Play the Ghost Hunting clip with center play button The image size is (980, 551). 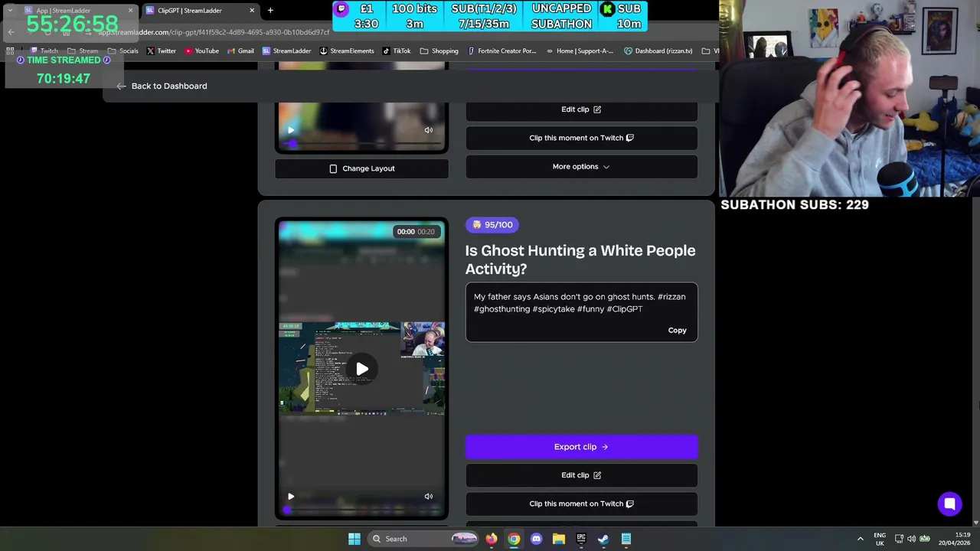coord(362,369)
